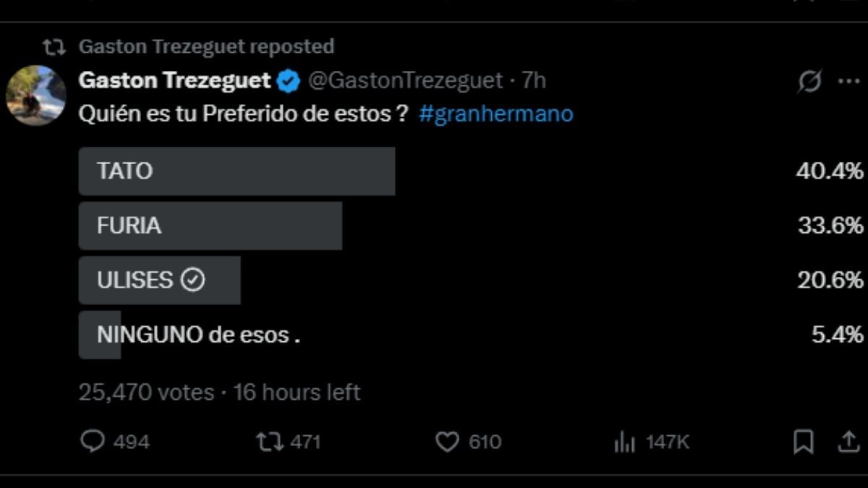The image size is (868, 488).
Task: Click the ULISES result bar
Action: [159, 281]
